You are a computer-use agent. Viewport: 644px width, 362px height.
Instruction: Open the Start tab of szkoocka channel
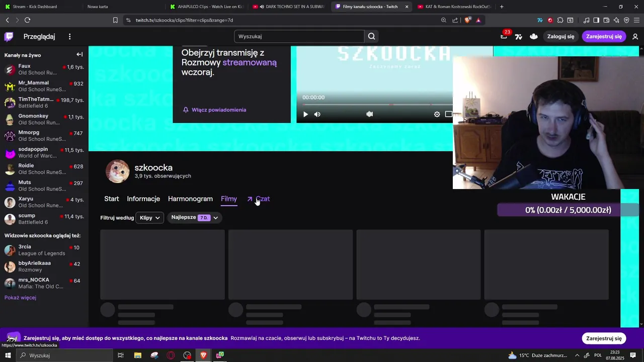coord(112,199)
